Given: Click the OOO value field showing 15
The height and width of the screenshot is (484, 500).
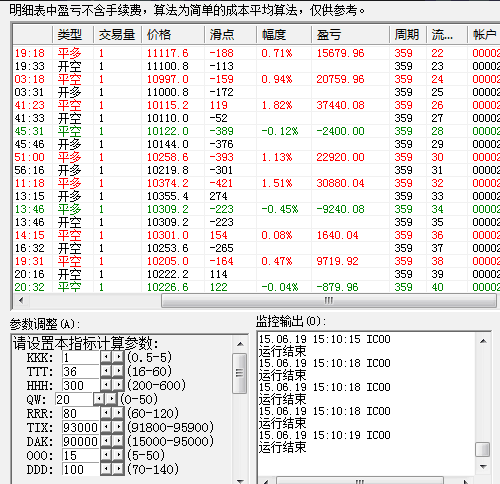Looking at the screenshot, I should tap(81, 455).
